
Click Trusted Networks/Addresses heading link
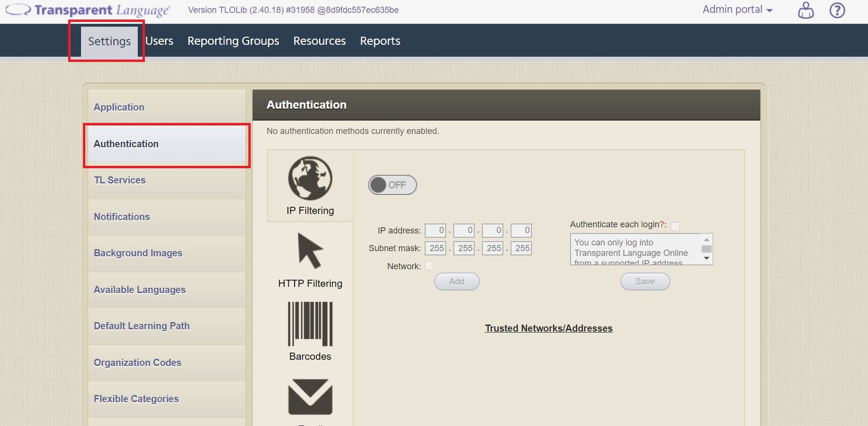(x=549, y=328)
